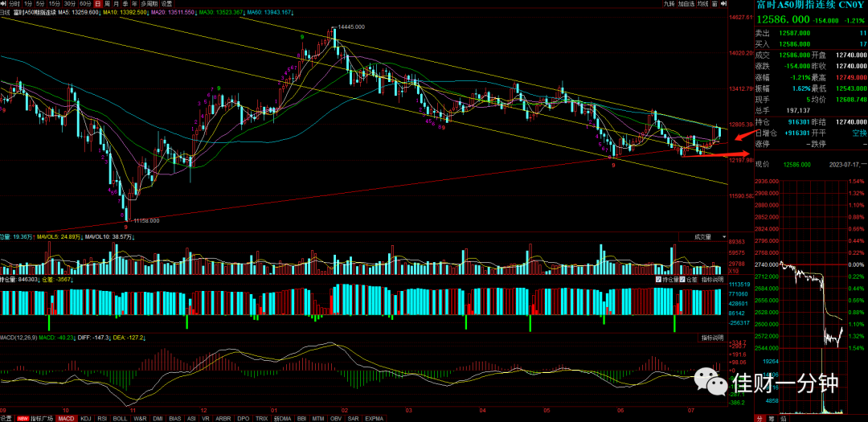Image resolution: width=868 pixels, height=422 pixels.
Task: Switch to 日 daily period
Action: [97, 3]
